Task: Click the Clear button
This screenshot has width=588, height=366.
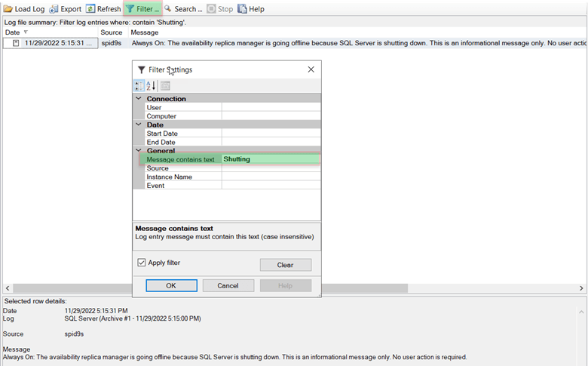Action: click(x=286, y=265)
